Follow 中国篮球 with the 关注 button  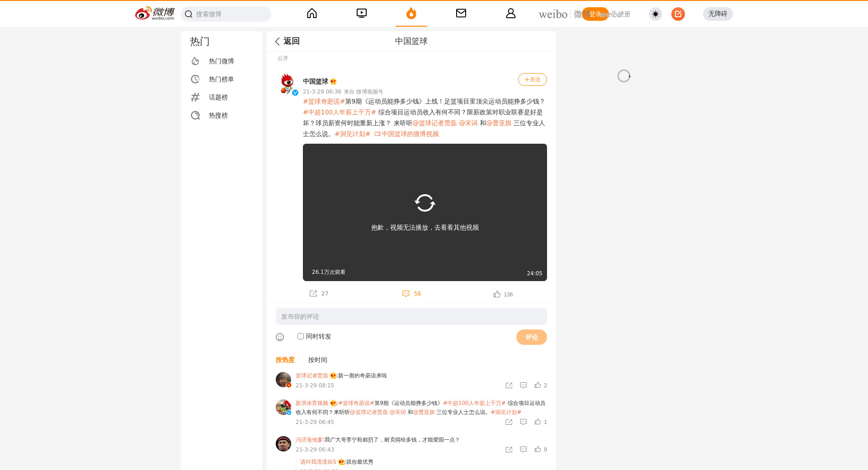click(532, 80)
